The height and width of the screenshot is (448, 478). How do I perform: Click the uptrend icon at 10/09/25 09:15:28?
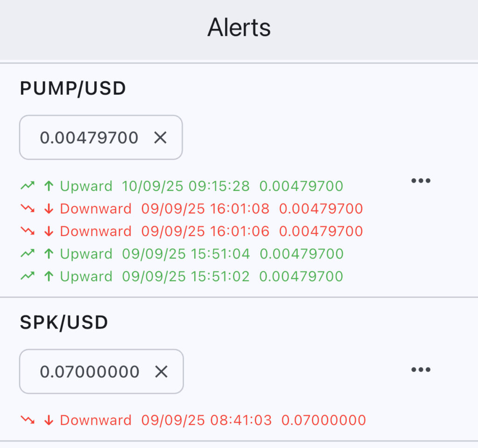28,186
